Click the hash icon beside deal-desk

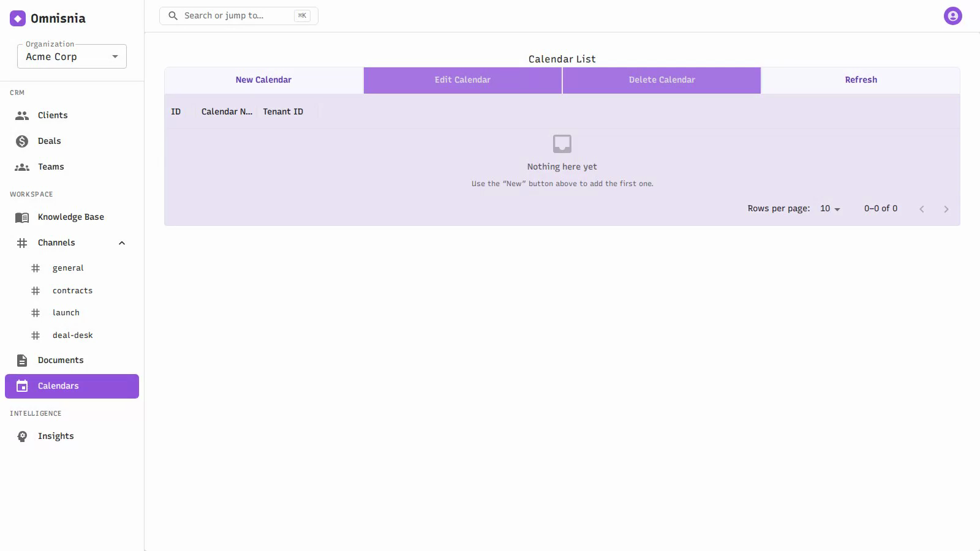[x=36, y=335]
